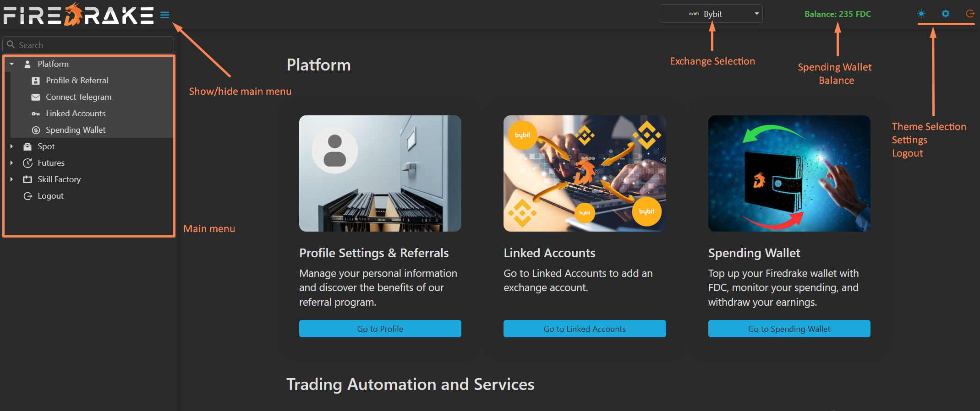Collapse the Platform section in the sidebar
The width and height of the screenshot is (980, 411).
11,64
